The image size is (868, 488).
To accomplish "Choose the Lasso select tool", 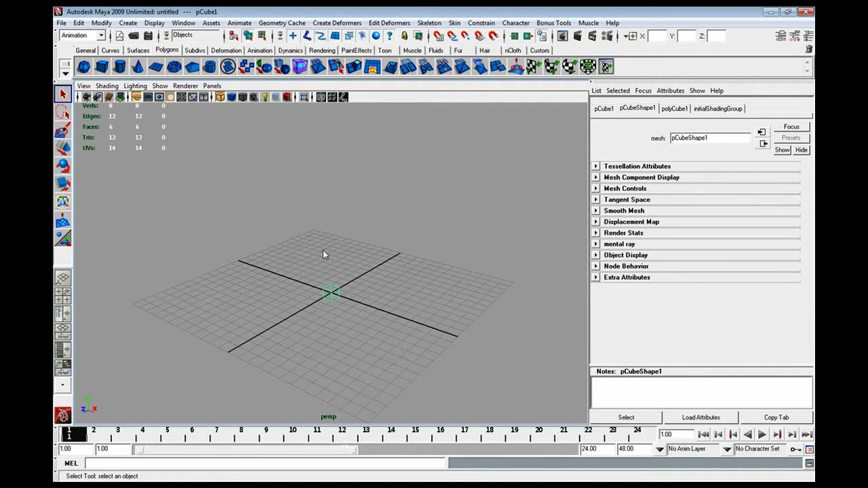I will 63,113.
